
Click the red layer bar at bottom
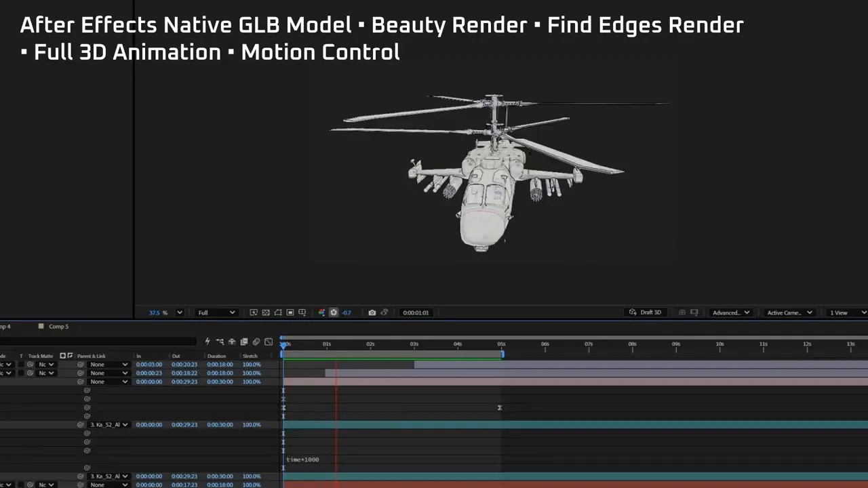(575, 485)
